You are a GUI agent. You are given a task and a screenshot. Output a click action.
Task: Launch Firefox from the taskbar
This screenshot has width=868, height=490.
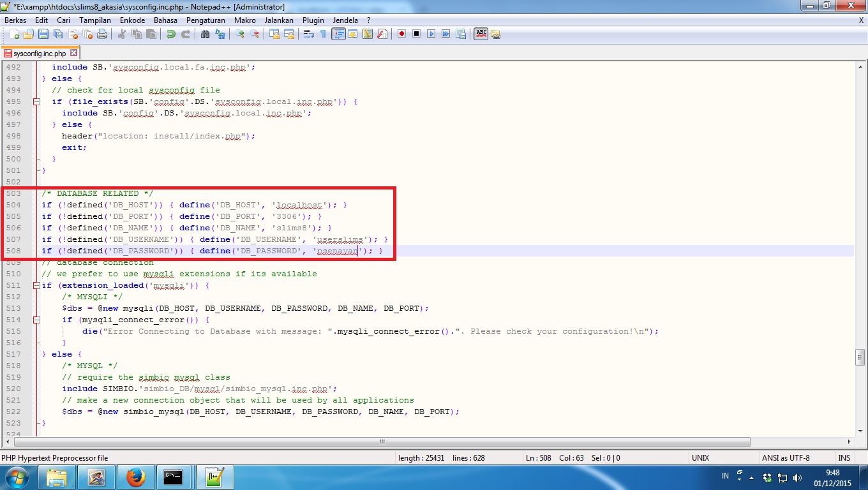point(136,477)
